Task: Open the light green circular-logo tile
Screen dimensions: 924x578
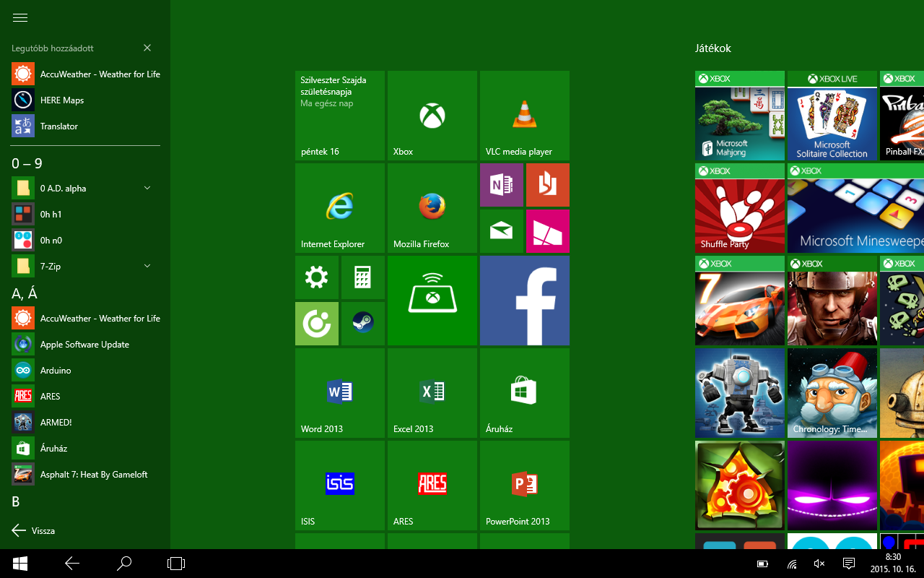Action: tap(317, 324)
